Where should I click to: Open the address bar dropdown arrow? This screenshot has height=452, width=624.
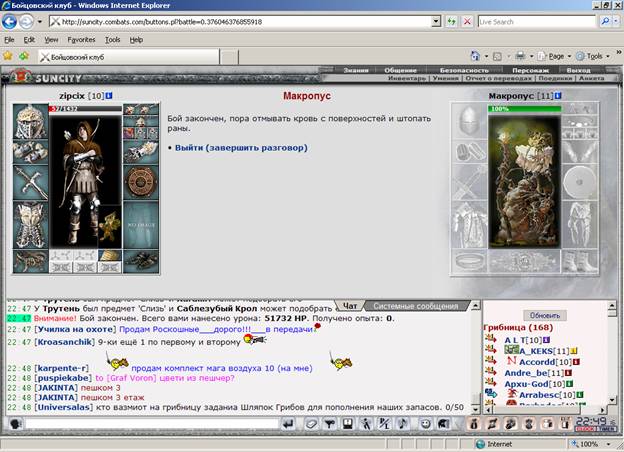(436, 21)
